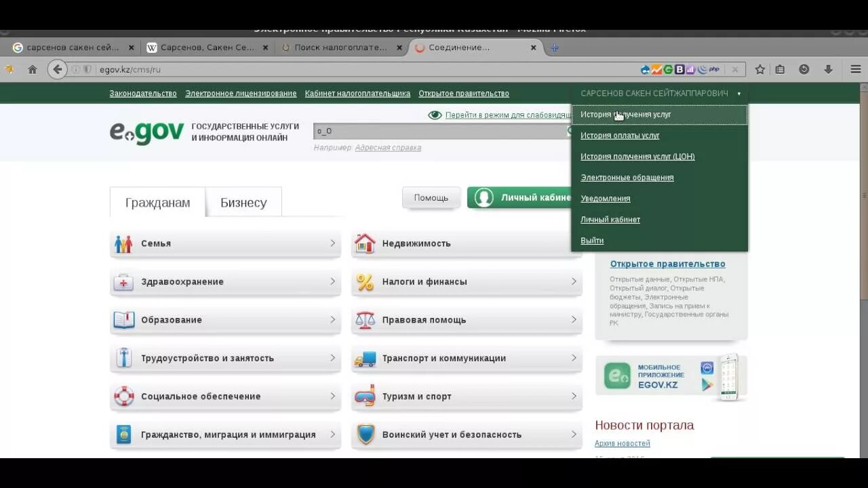Screen dimensions: 868x488
Task: Expand the Налоги и финансы arrow
Action: coord(574,281)
